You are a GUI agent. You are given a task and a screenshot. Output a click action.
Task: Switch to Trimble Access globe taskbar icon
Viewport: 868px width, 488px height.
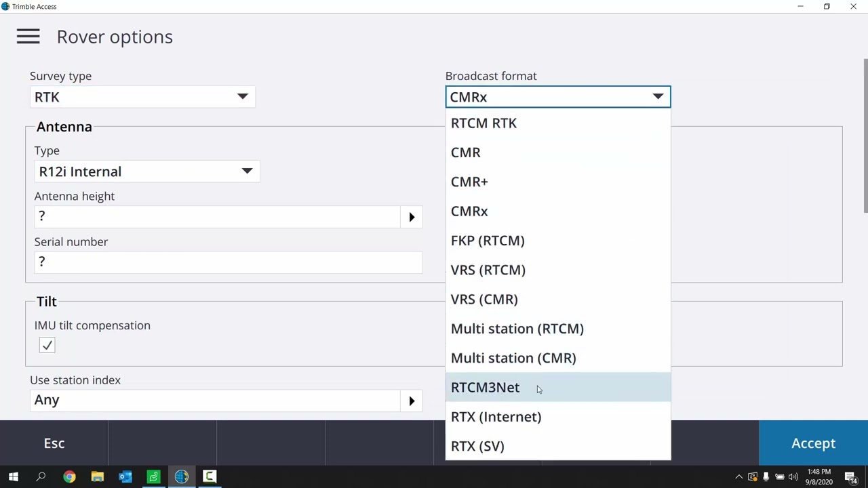181,476
